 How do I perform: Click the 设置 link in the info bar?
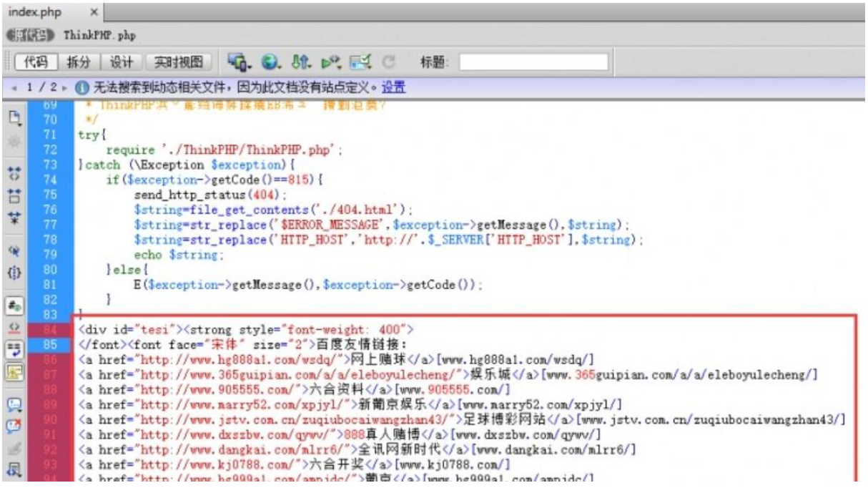393,88
